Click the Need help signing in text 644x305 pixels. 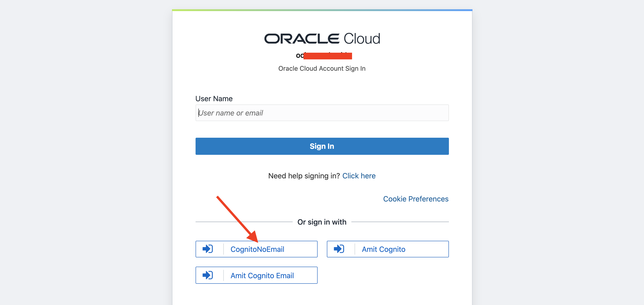(304, 176)
